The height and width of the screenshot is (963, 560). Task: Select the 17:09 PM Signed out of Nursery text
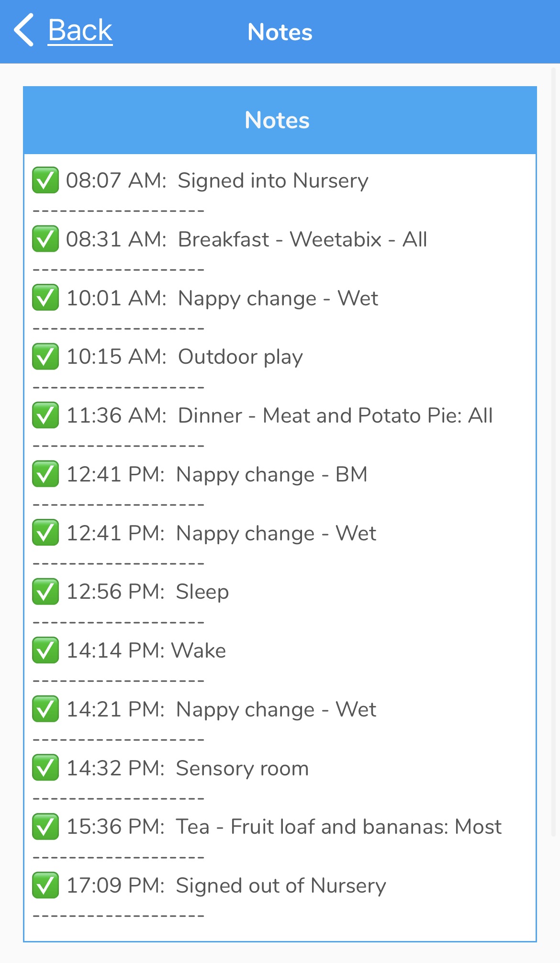pos(226,885)
